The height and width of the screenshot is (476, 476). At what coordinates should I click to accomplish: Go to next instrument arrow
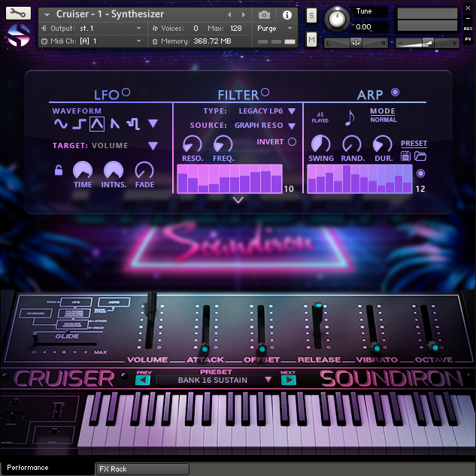click(243, 14)
